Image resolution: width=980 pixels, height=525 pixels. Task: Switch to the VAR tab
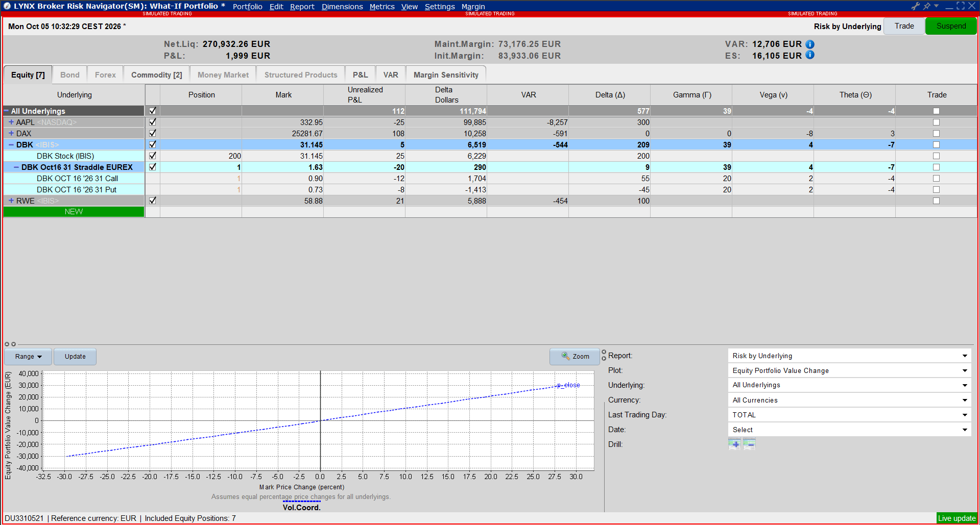tap(391, 75)
